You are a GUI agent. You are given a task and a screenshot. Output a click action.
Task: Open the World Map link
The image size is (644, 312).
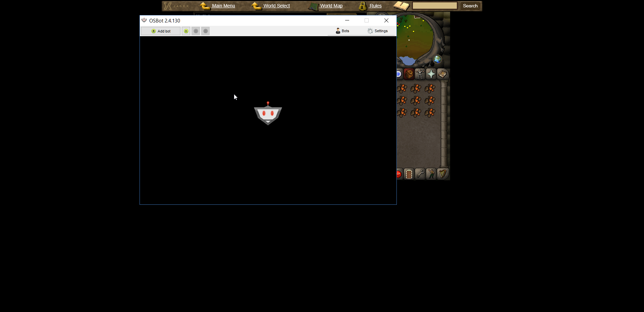(331, 6)
